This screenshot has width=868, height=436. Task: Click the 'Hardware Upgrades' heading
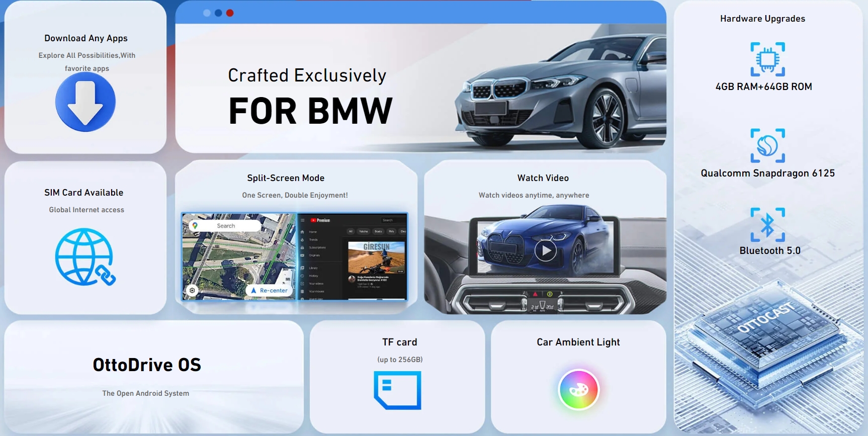click(762, 19)
